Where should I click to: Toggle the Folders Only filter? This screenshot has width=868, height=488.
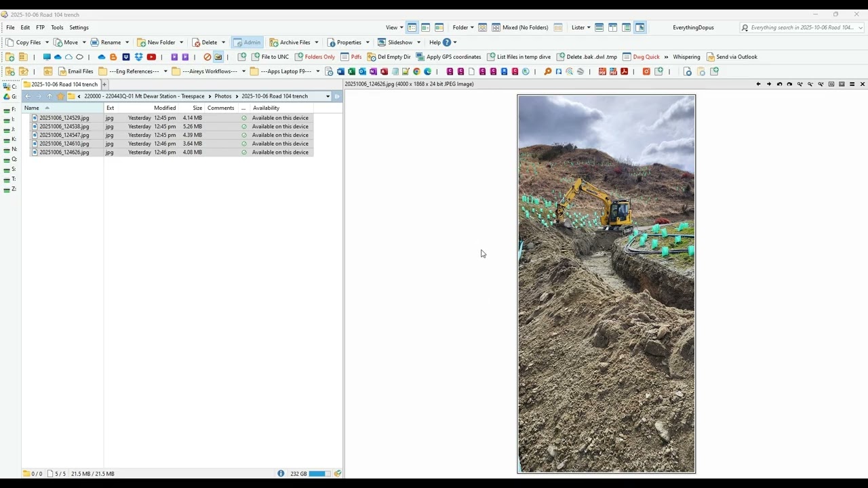315,57
